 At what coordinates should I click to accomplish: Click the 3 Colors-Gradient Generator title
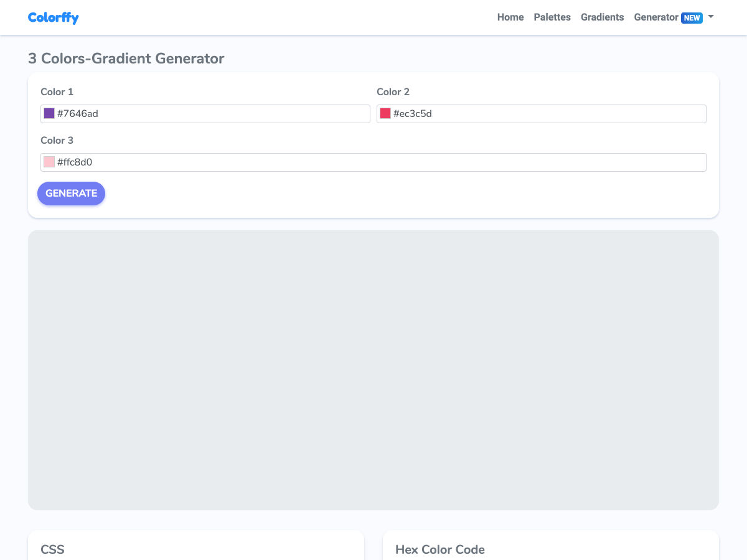pos(126,58)
